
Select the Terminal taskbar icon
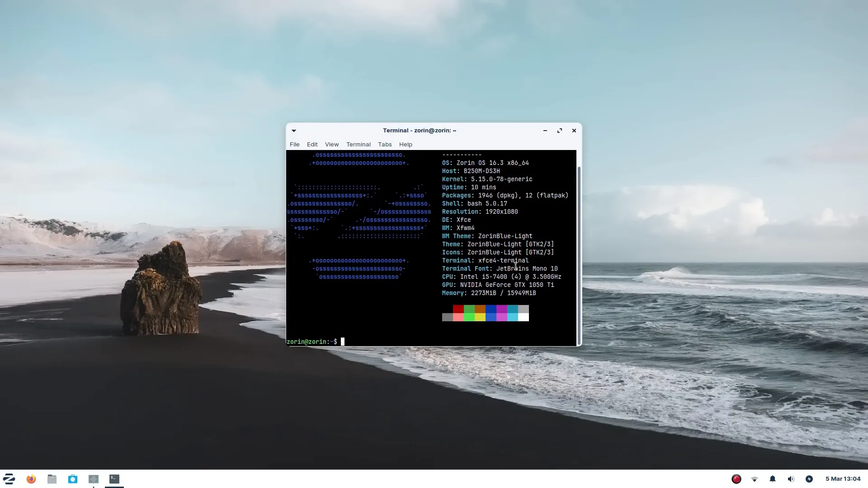click(114, 479)
